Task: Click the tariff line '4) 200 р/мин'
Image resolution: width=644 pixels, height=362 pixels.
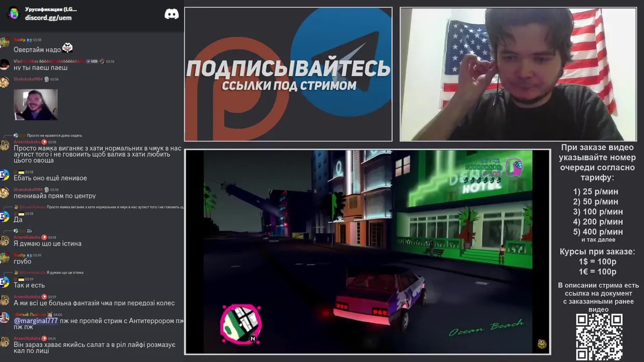Action: click(x=598, y=222)
